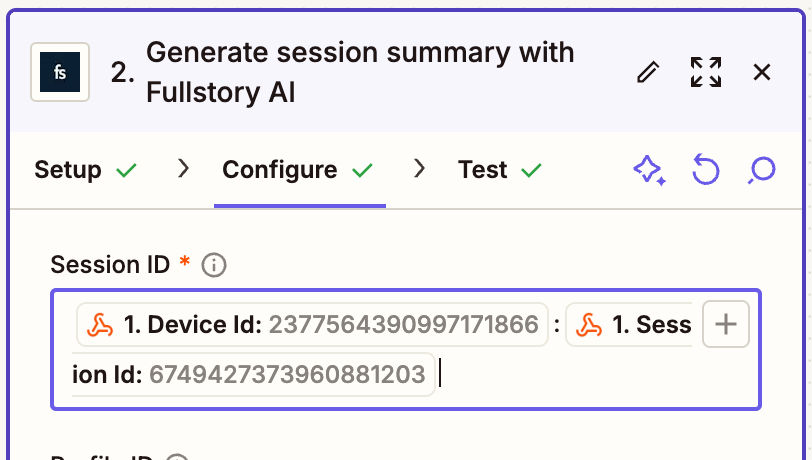Rename the step using the pencil icon
Image resolution: width=812 pixels, height=460 pixels.
tap(649, 72)
